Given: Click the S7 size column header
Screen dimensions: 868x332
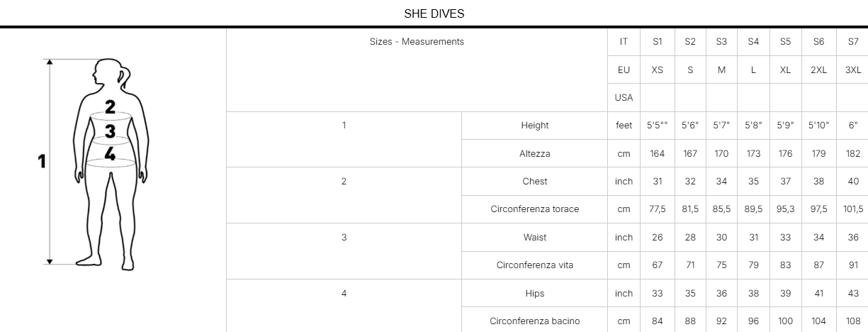Looking at the screenshot, I should (x=853, y=42).
